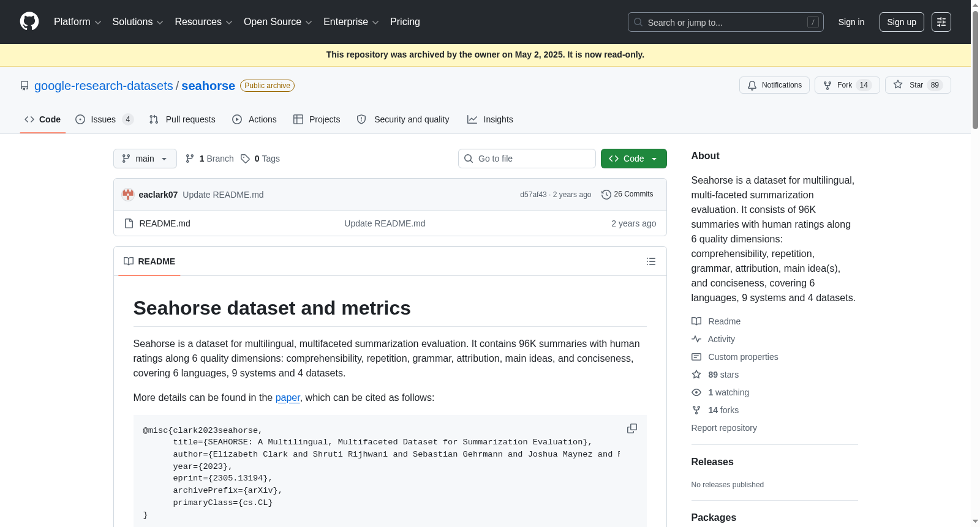The image size is (980, 527).
Task: Click the 'No releases published' text
Action: pos(728,485)
